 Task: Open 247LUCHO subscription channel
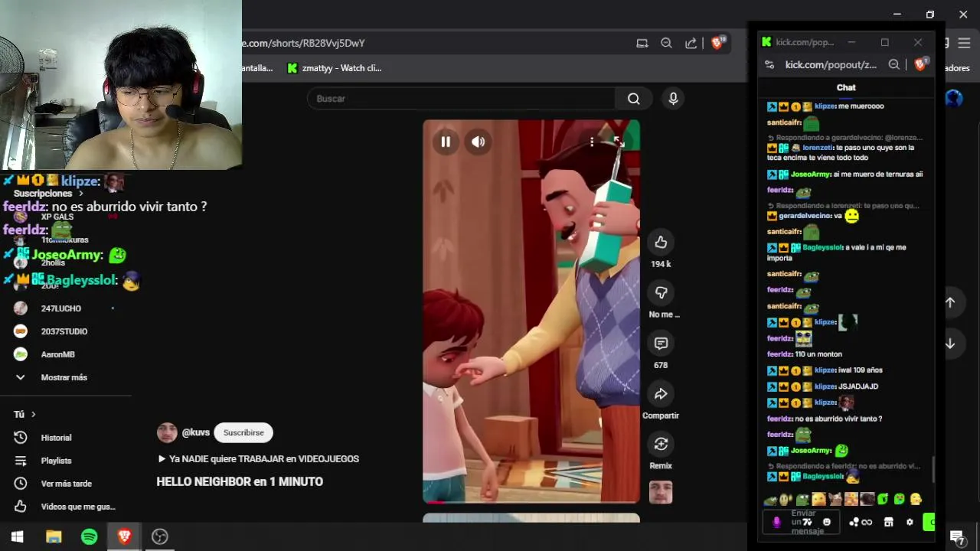pyautogui.click(x=61, y=308)
